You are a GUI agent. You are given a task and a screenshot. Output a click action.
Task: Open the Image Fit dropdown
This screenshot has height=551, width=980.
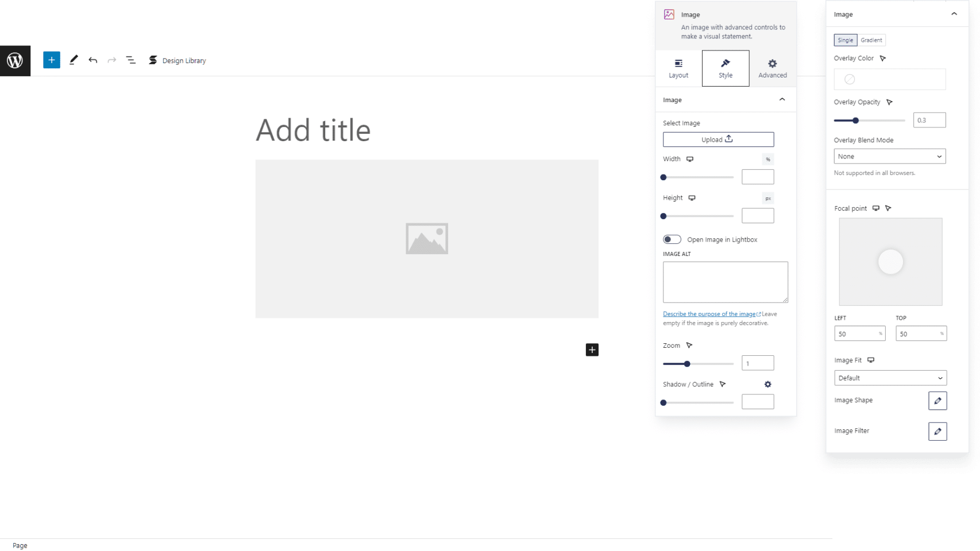tap(890, 378)
